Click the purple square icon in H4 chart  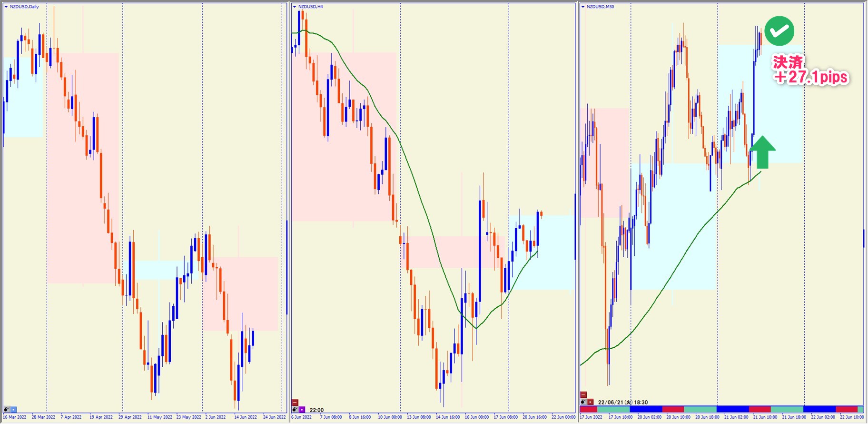302,409
